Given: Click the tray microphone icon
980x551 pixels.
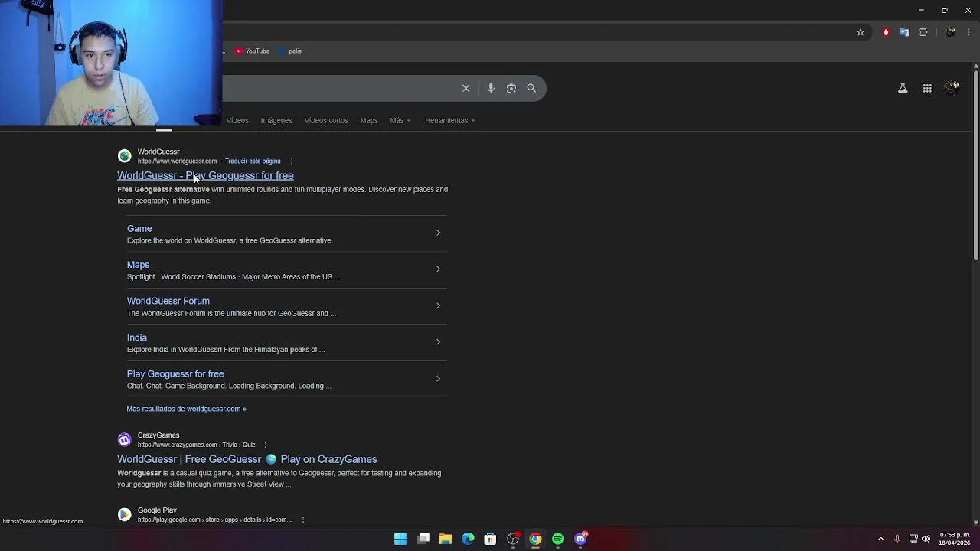Looking at the screenshot, I should (897, 539).
